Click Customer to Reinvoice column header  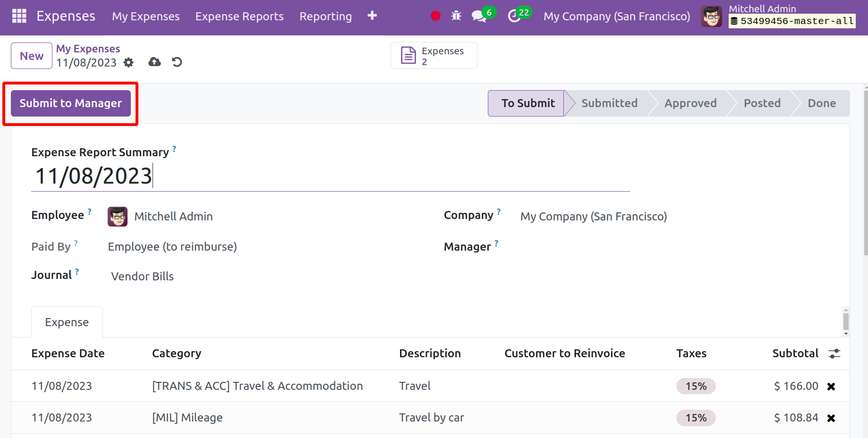(x=565, y=354)
